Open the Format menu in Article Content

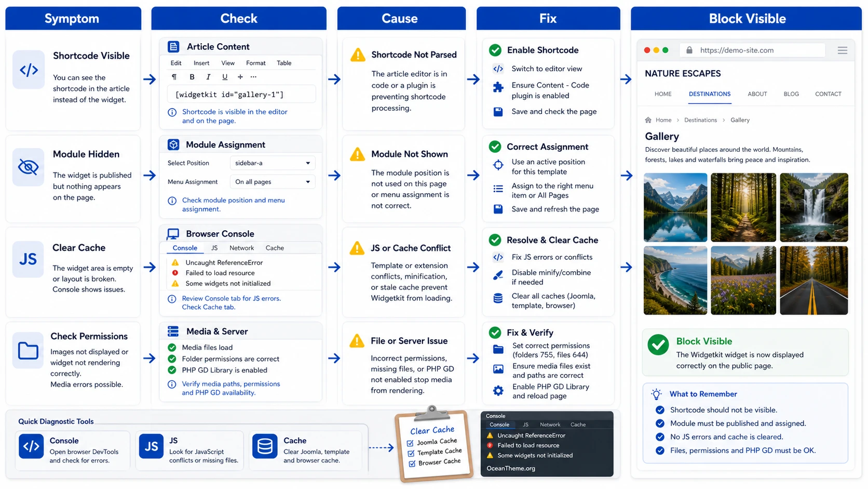[x=255, y=63]
